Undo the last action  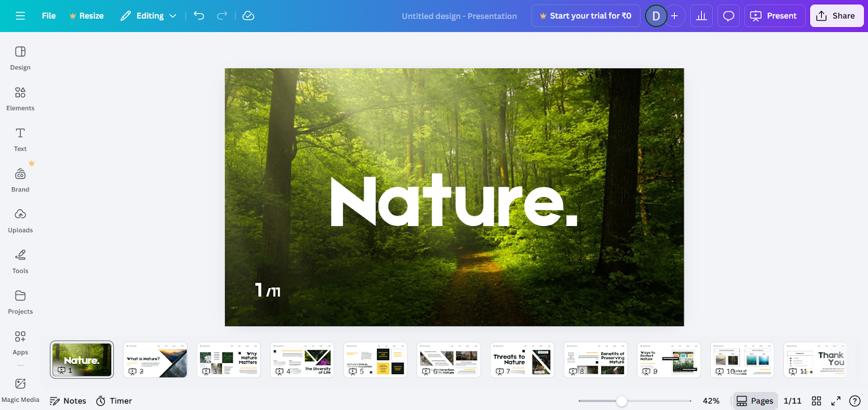[199, 16]
